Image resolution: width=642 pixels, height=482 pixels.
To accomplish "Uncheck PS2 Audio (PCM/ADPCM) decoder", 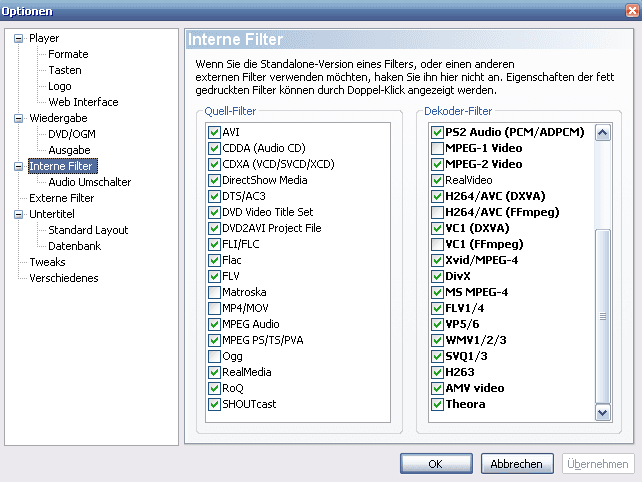I will 437,132.
